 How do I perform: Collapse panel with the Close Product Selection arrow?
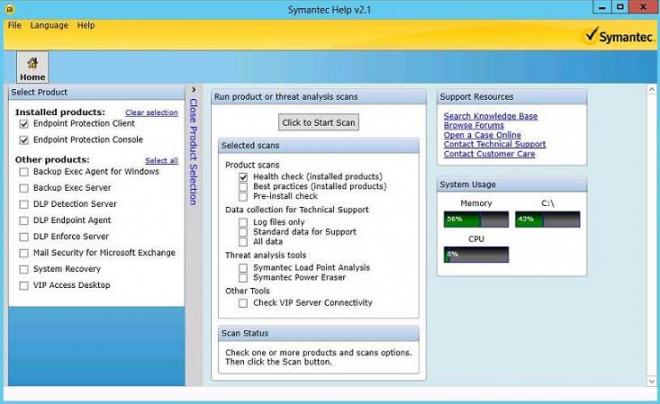194,90
